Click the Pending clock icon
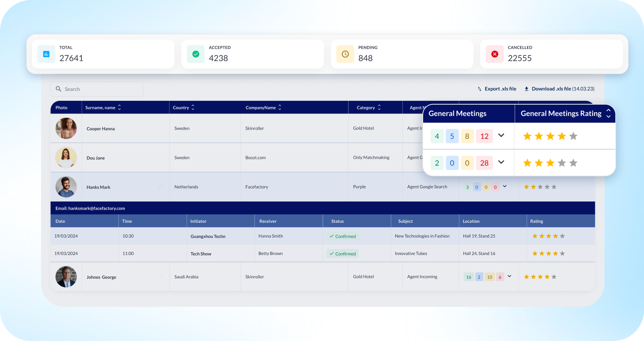Viewport: 644px width, 341px height. (345, 54)
